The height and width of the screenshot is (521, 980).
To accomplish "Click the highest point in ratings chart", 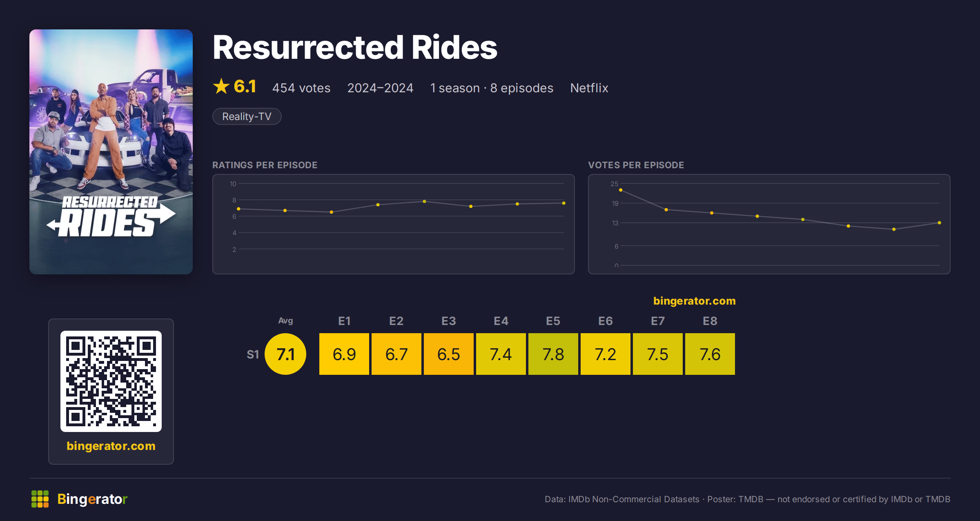I will 425,201.
